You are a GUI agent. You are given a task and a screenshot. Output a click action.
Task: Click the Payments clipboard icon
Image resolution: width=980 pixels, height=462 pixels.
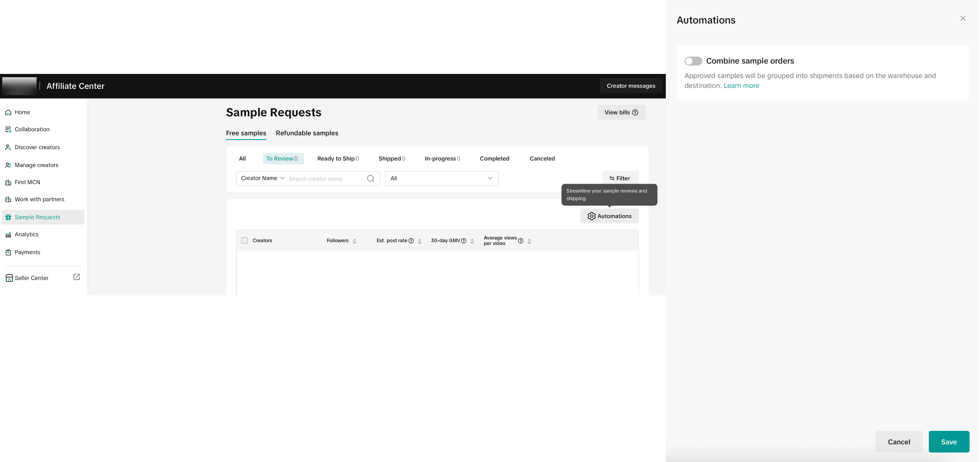8,253
